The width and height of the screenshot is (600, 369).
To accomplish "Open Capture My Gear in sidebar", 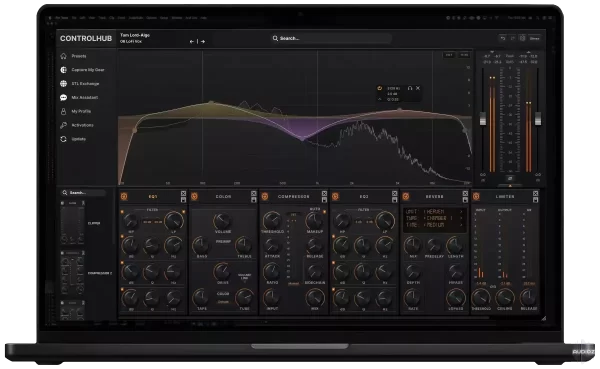I will tap(82, 70).
